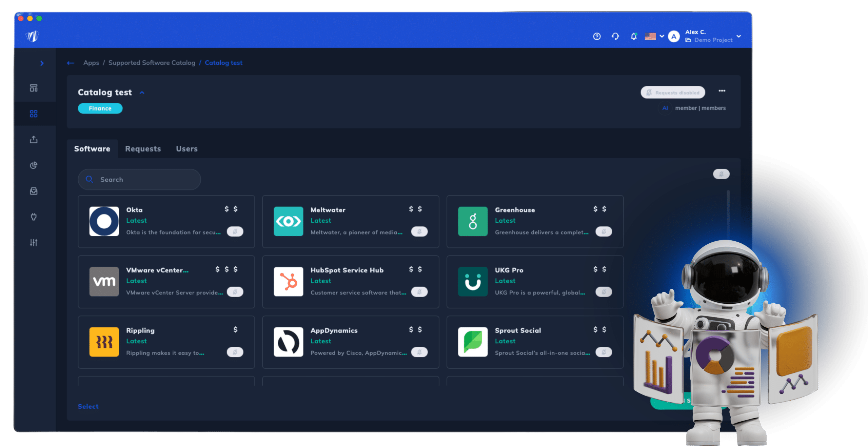Click the search magnifier icon
This screenshot has height=446, width=868.
(90, 179)
